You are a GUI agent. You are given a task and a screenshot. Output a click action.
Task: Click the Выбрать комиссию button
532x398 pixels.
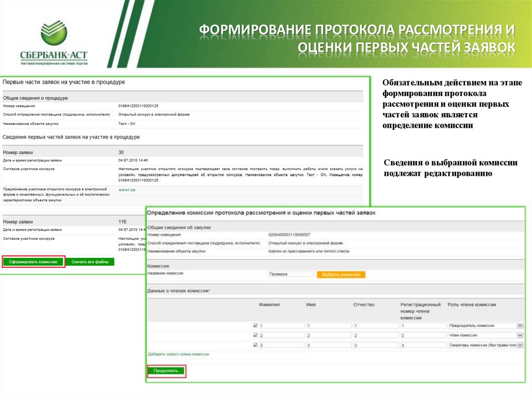(340, 273)
